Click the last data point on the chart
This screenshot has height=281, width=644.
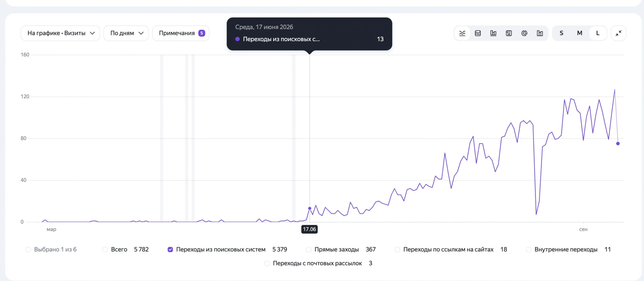tap(618, 144)
